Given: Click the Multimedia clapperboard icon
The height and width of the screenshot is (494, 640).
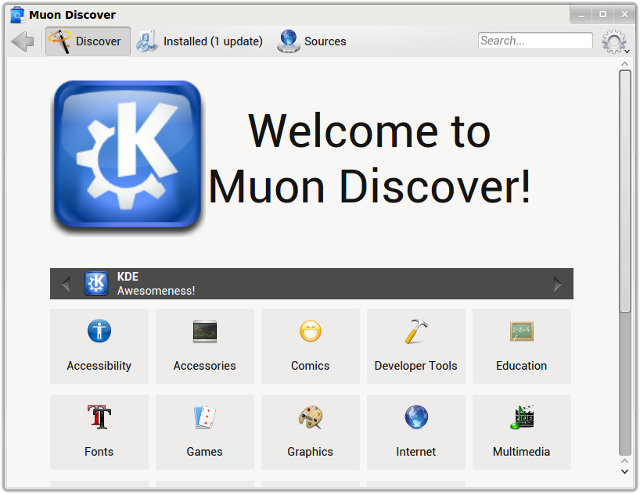Looking at the screenshot, I should pos(522,417).
